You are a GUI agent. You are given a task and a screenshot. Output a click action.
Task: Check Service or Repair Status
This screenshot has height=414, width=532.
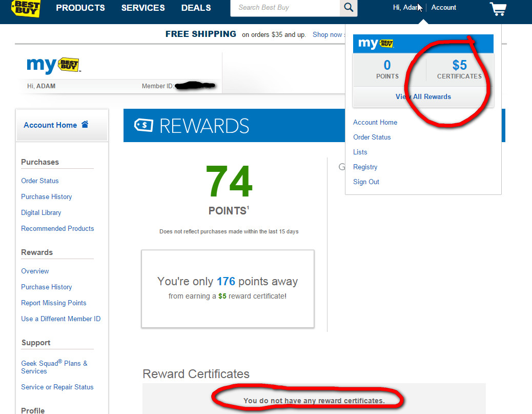(57, 387)
